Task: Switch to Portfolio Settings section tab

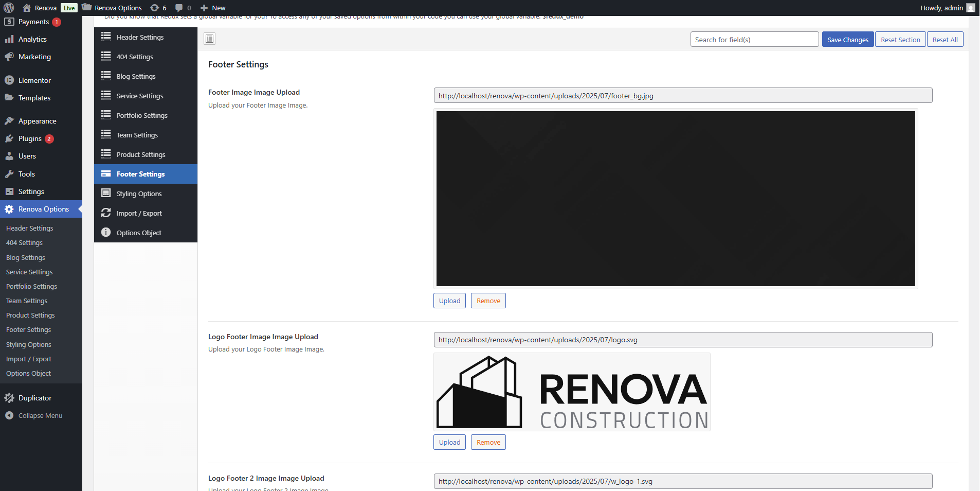Action: tap(142, 115)
